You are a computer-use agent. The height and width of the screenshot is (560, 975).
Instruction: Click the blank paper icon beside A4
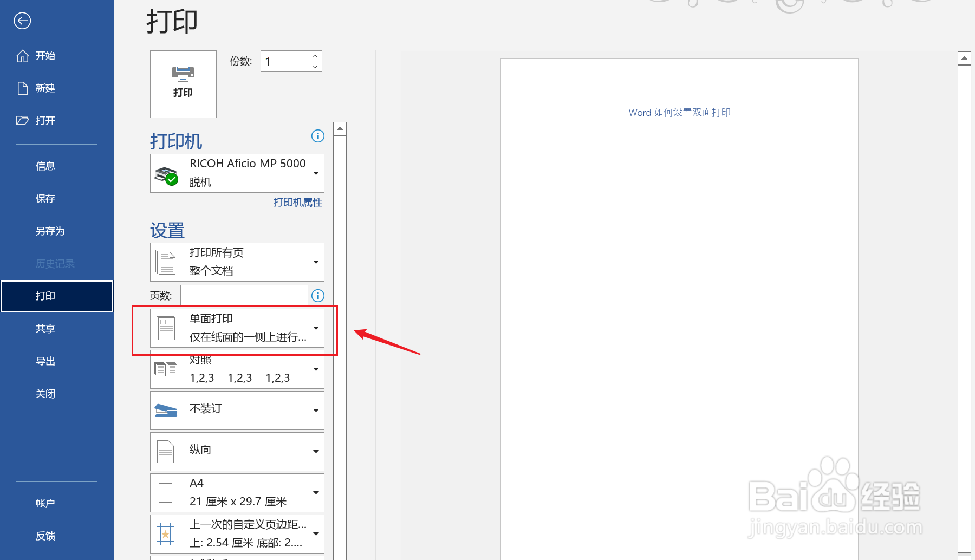[165, 493]
